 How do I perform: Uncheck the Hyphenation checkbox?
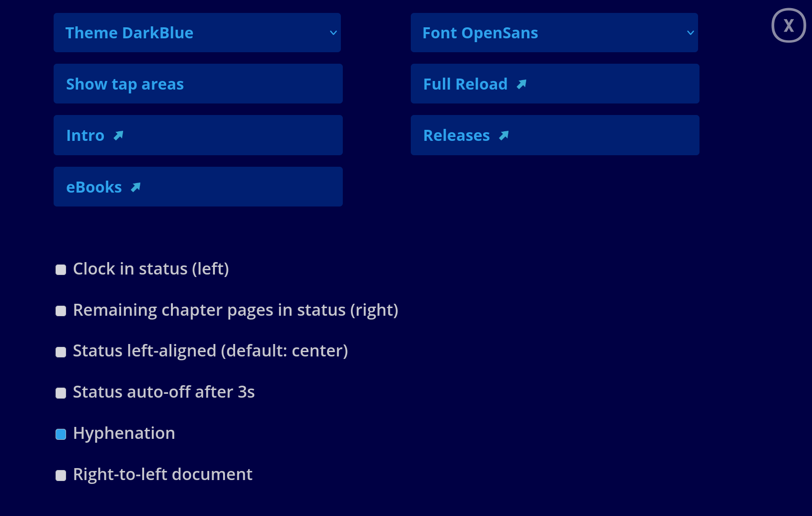tap(61, 434)
